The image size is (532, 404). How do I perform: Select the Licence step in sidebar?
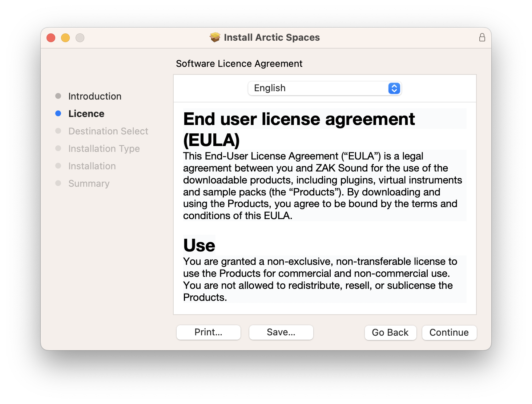coord(86,114)
